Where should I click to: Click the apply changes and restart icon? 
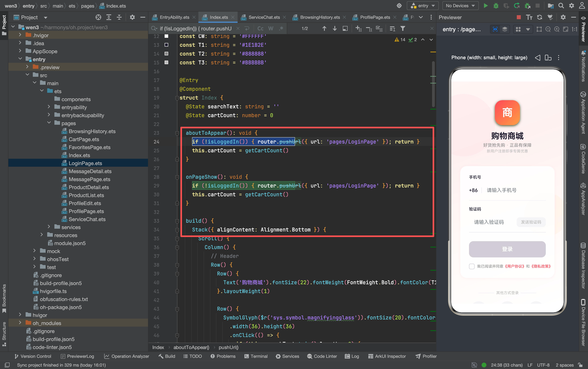[516, 6]
